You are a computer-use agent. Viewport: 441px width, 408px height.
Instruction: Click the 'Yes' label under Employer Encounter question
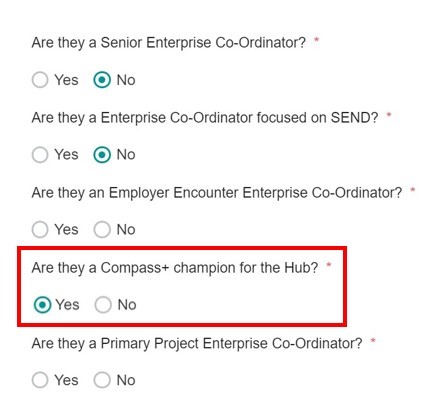point(66,230)
